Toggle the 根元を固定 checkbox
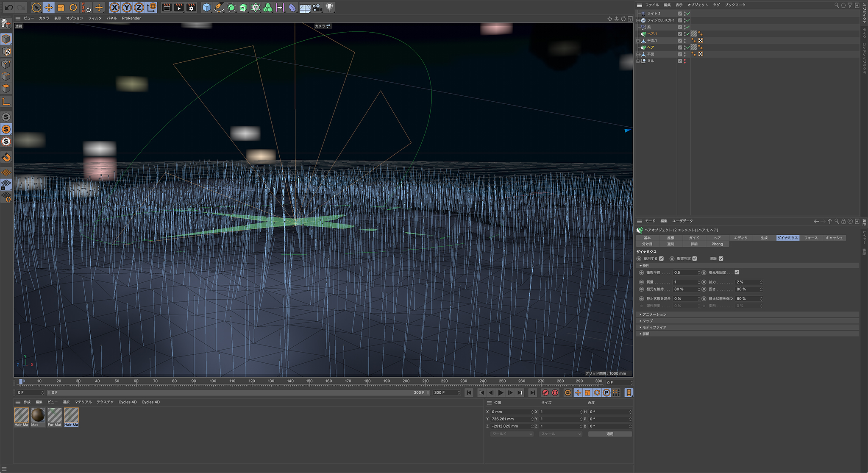The width and height of the screenshot is (868, 473). (737, 273)
